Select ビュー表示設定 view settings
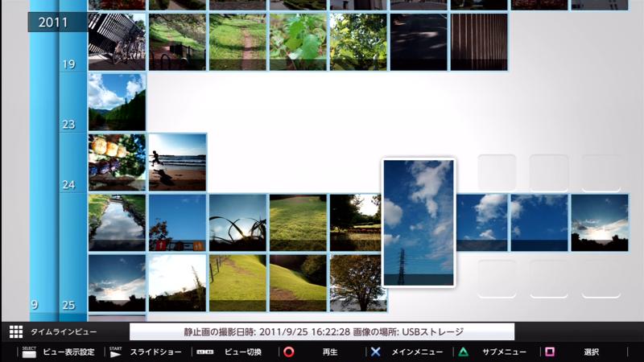The image size is (644, 362). click(68, 352)
